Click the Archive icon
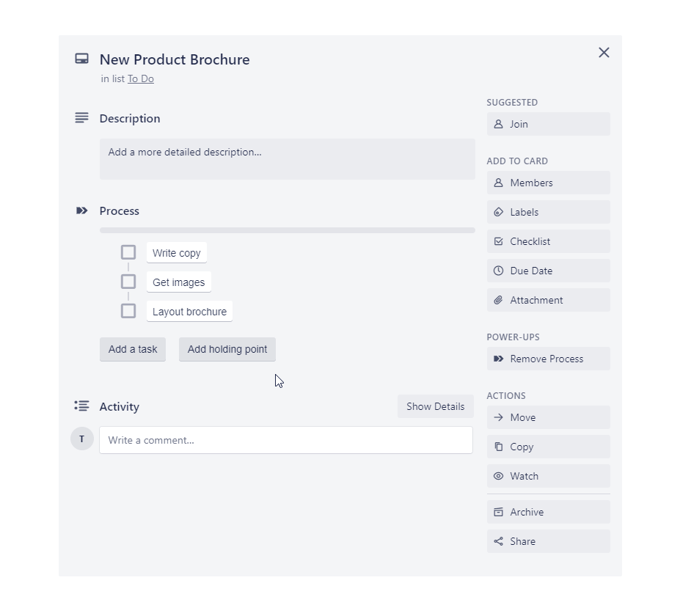680x616 pixels. pyautogui.click(x=500, y=512)
